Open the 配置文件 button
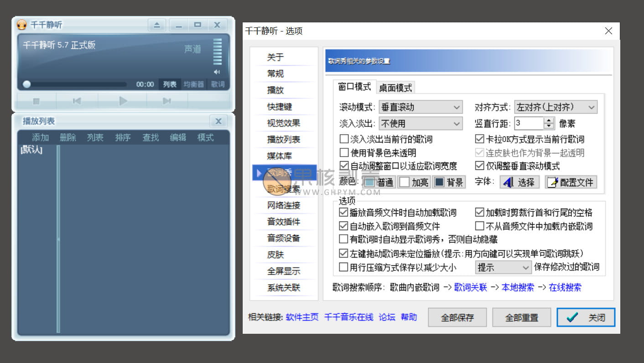This screenshot has width=644, height=363. coord(571,182)
